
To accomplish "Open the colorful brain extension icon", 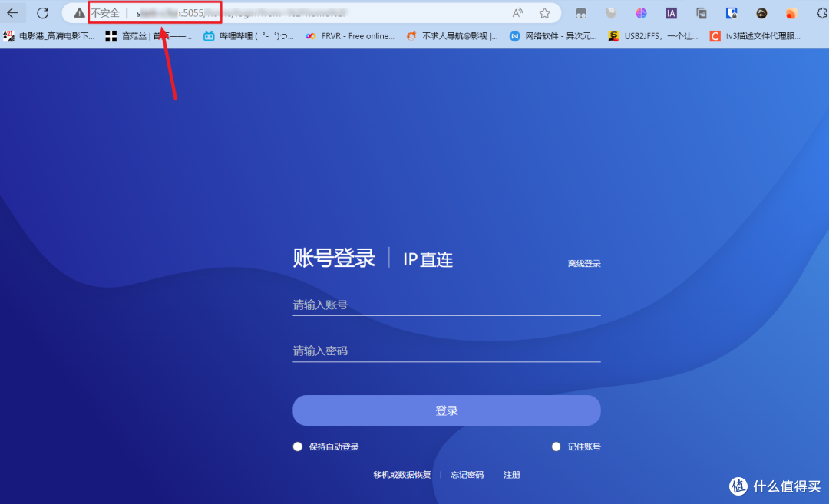I will point(641,13).
